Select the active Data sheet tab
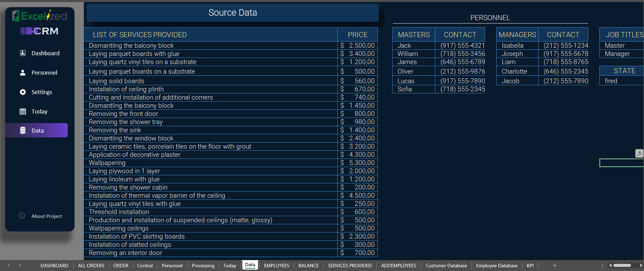This screenshot has width=644, height=271. pyautogui.click(x=250, y=265)
